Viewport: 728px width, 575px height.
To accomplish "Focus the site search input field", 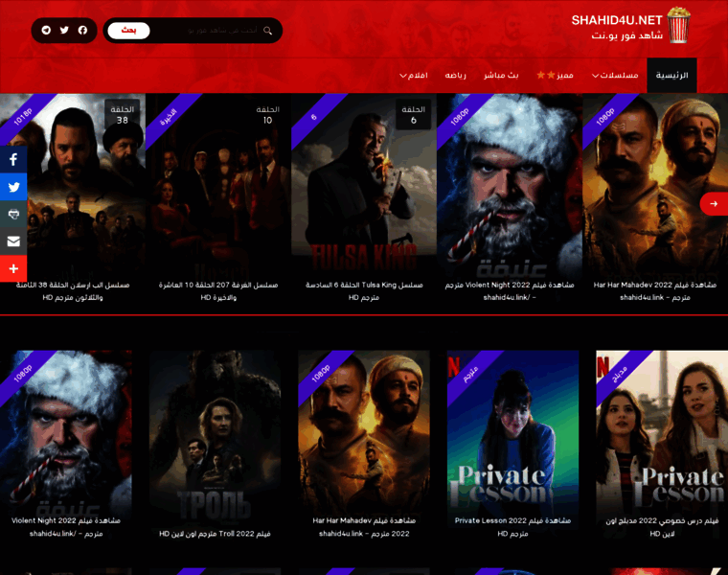I will 206,31.
